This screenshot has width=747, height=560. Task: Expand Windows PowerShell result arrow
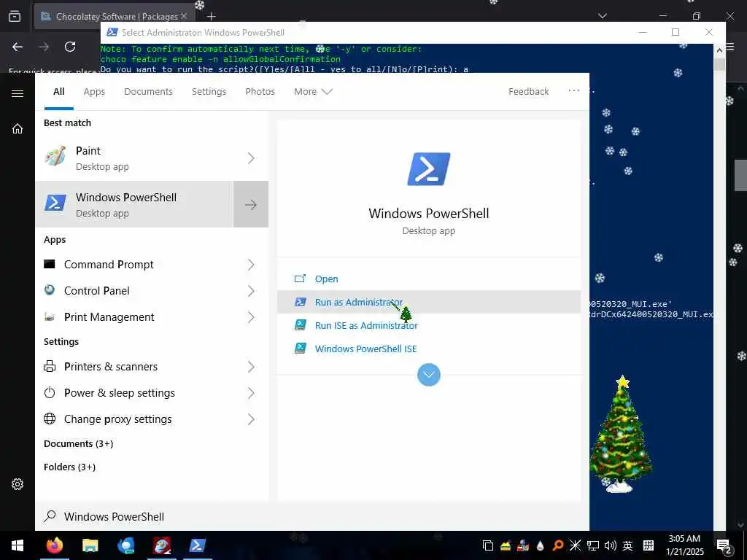pos(251,204)
